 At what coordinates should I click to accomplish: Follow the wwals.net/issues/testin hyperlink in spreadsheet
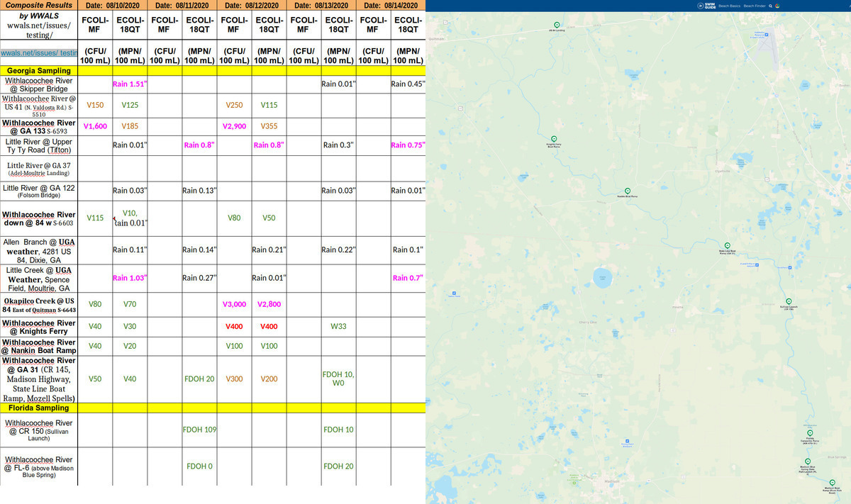38,53
